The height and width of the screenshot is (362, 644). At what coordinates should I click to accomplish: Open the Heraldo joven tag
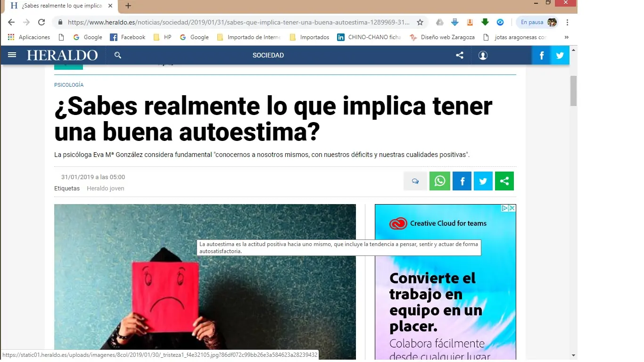[x=106, y=188]
